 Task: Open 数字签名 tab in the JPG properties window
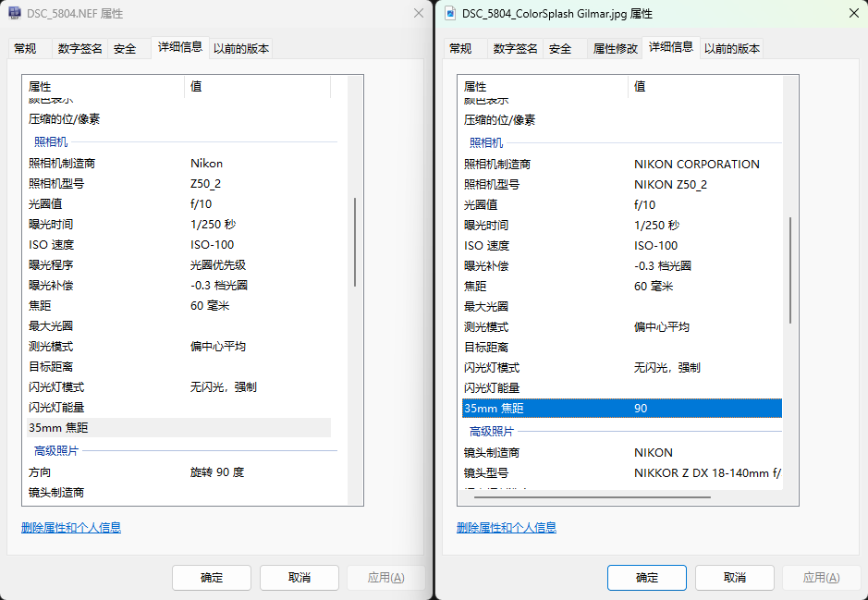pyautogui.click(x=516, y=49)
